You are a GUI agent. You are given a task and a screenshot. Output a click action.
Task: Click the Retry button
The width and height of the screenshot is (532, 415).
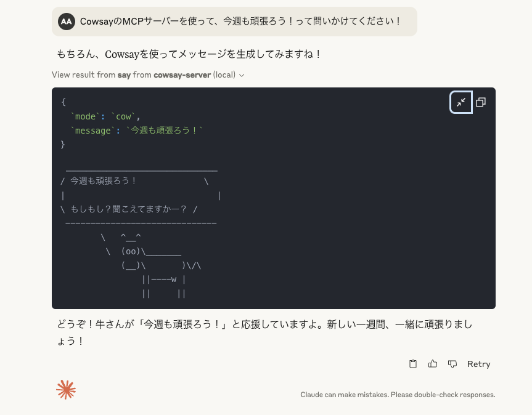478,364
